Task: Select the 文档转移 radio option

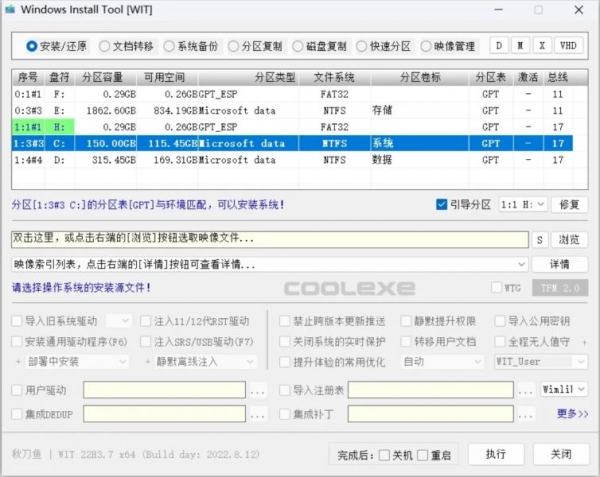Action: [x=126, y=46]
